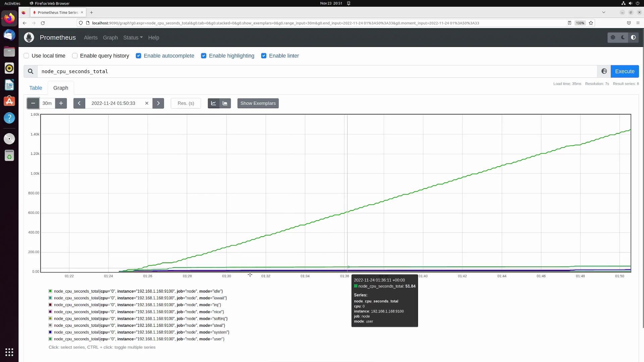Switch to the Table tab
The width and height of the screenshot is (644, 362).
tap(36, 88)
